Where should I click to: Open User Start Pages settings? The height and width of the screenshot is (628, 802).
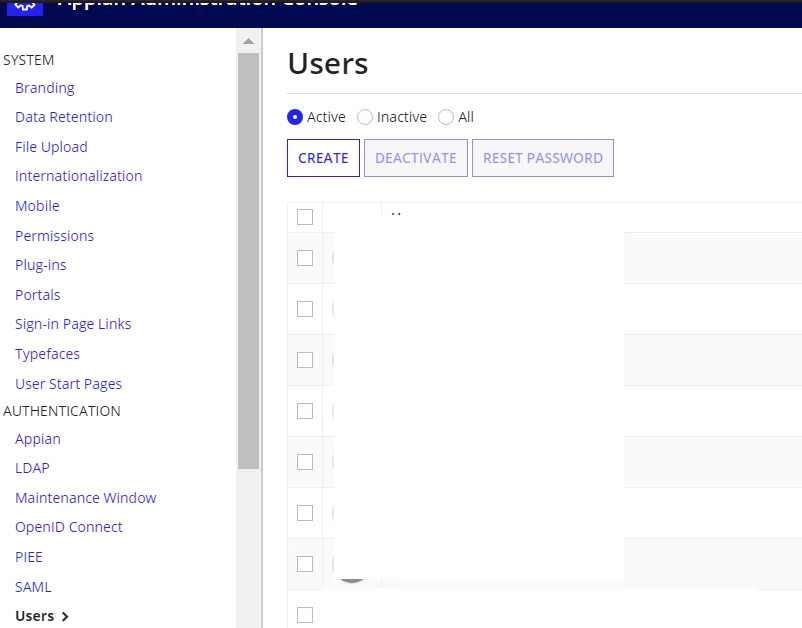(68, 384)
